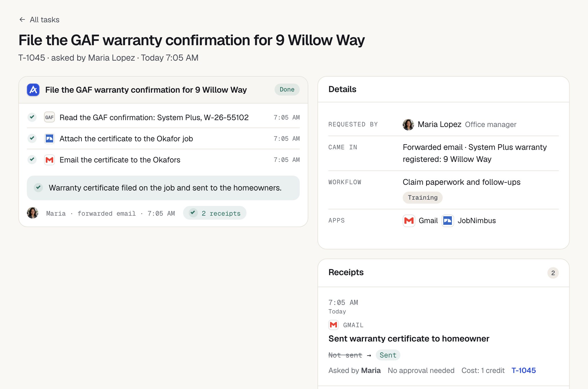Open the 2 receipts pill
Viewport: 588px width, 389px height.
(214, 213)
